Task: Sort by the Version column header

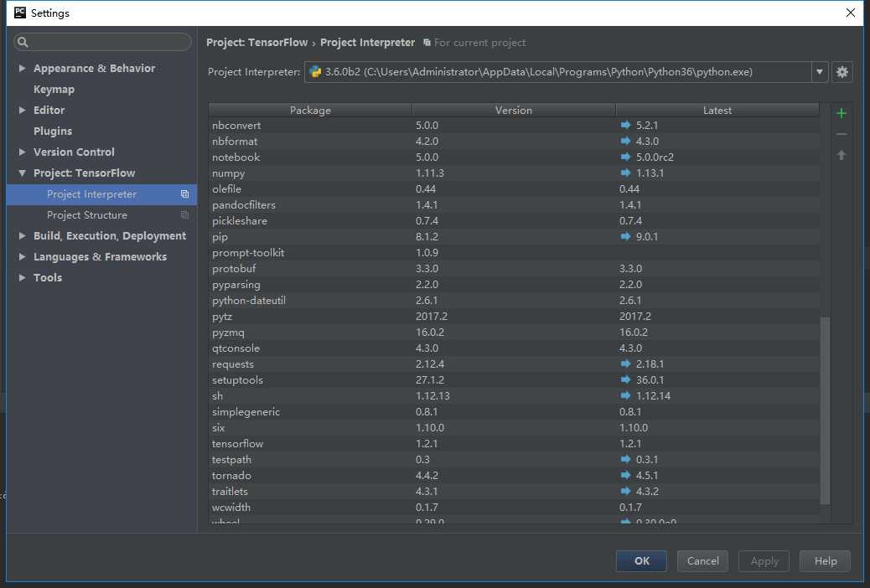Action: (514, 110)
